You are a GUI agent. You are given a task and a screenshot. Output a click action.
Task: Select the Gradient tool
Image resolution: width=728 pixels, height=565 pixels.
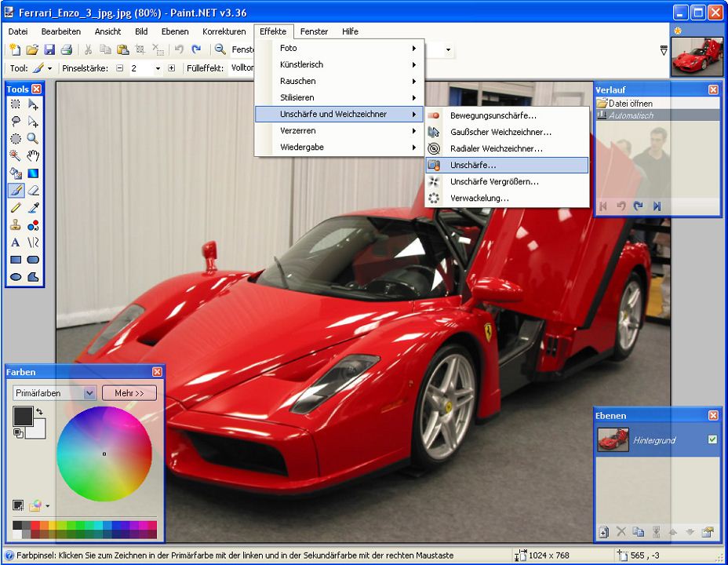33,173
